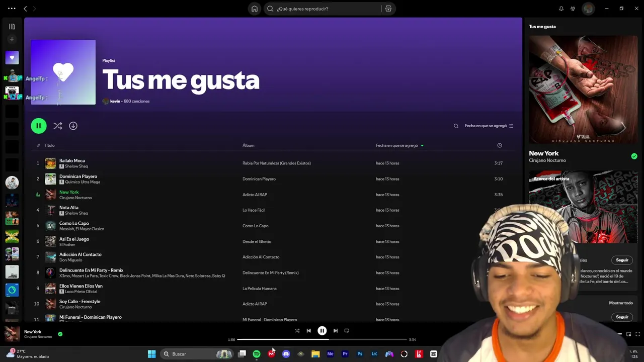
Task: Open 'Fecha en que se agregó' sort dropdown
Action: [x=489, y=126]
